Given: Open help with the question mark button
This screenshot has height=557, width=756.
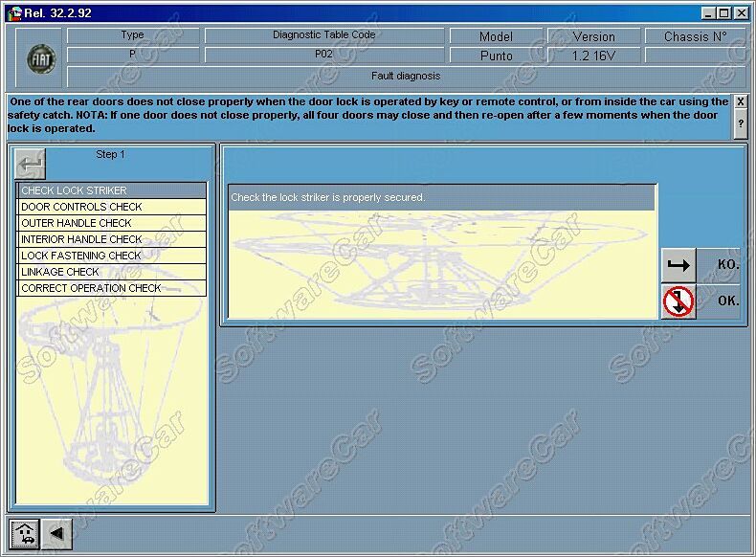Looking at the screenshot, I should (740, 123).
